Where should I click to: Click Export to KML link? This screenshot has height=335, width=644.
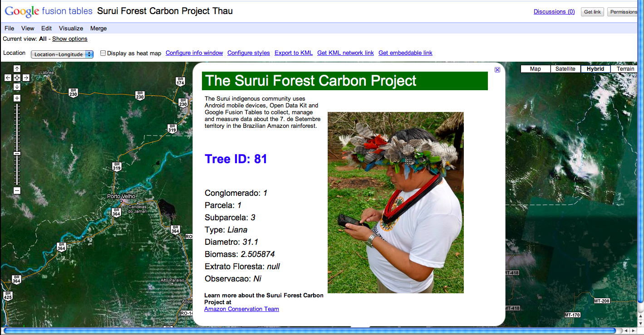[294, 53]
